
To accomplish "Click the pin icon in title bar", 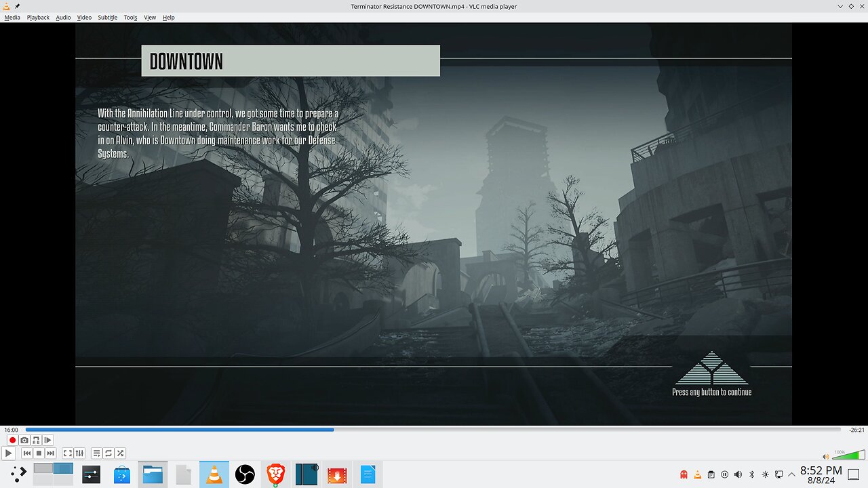I will (x=17, y=6).
